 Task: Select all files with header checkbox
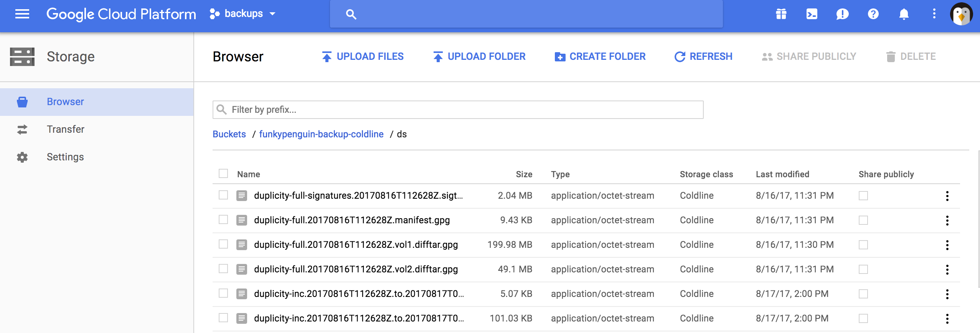[x=223, y=174]
